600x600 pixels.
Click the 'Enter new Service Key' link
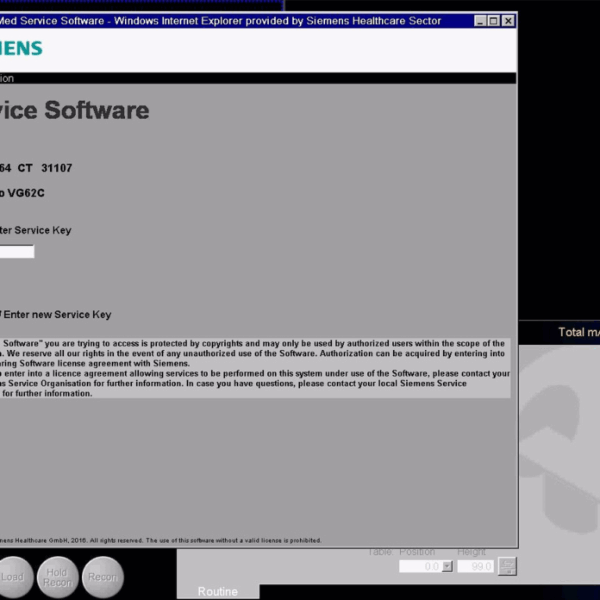click(56, 315)
